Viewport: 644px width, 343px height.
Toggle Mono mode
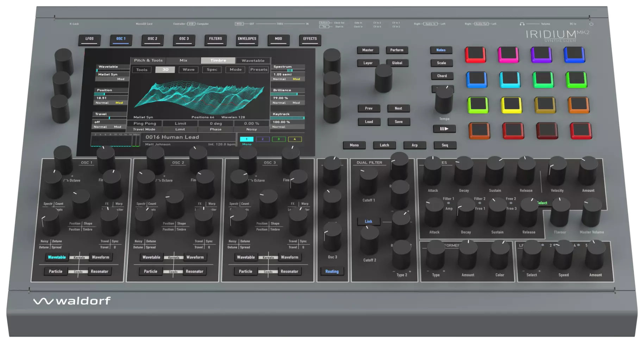354,145
